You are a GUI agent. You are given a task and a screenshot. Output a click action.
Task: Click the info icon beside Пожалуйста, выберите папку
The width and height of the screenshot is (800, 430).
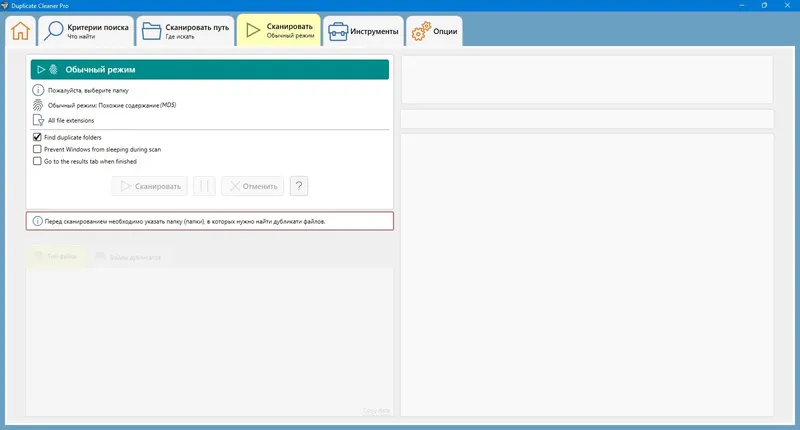(x=38, y=90)
